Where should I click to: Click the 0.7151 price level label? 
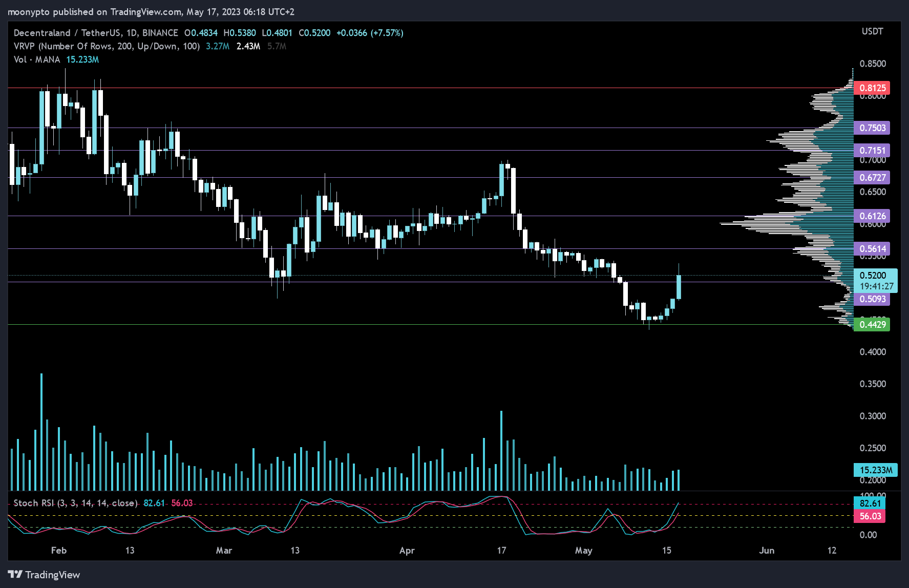tap(872, 151)
